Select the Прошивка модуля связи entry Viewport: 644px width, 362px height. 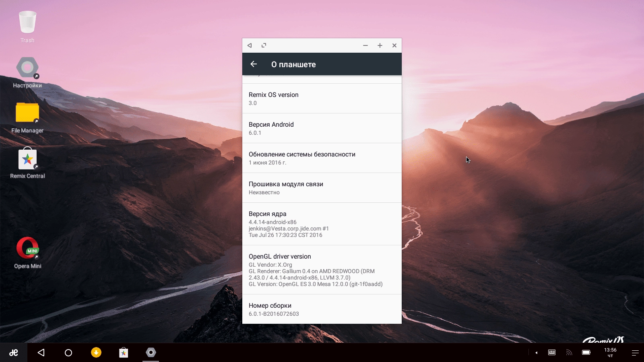(x=322, y=188)
